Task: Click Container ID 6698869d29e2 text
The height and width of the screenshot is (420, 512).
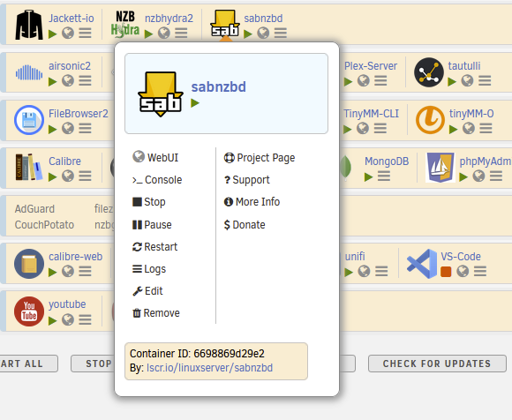Action: point(197,354)
